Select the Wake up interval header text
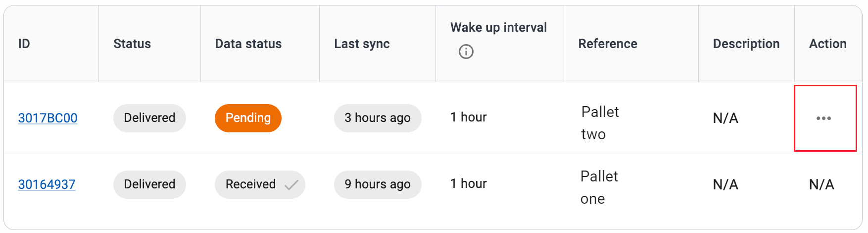Viewport: 868px width, 233px height. pos(498,27)
